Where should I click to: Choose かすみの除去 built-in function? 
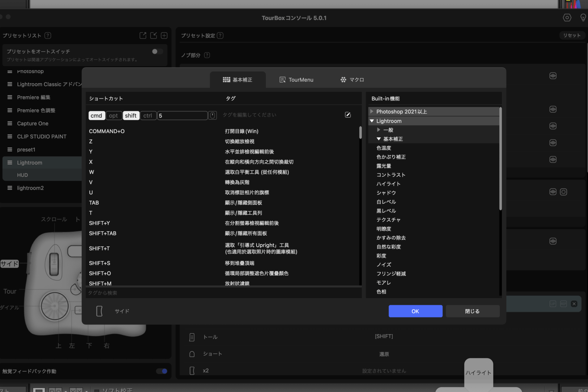391,238
